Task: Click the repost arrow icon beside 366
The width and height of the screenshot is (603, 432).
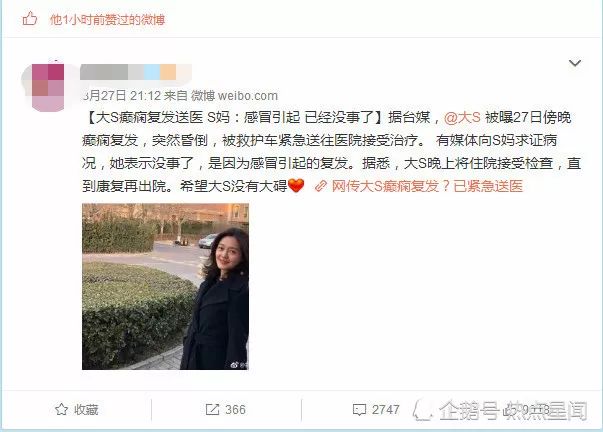Action: 212,409
